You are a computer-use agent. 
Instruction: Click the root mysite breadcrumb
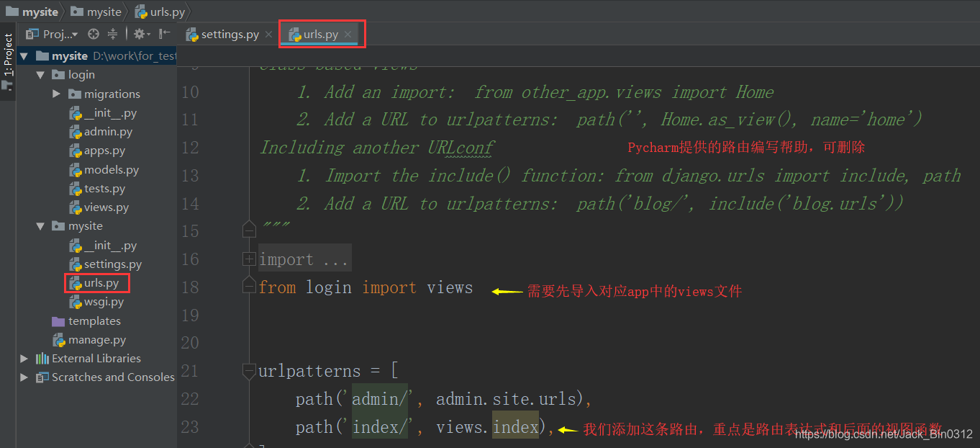pos(32,12)
